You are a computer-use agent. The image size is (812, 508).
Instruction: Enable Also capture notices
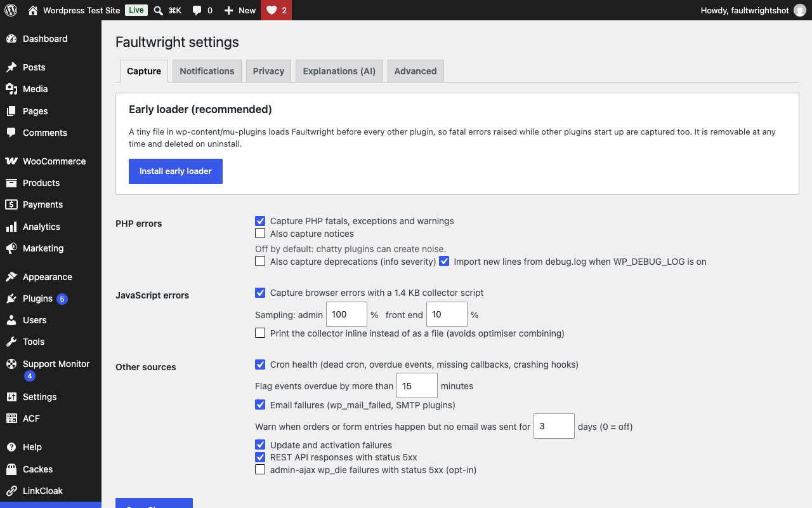point(260,234)
